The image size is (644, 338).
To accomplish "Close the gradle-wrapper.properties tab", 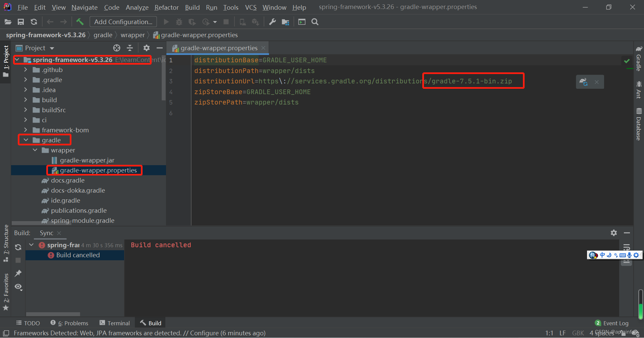I will coord(264,48).
